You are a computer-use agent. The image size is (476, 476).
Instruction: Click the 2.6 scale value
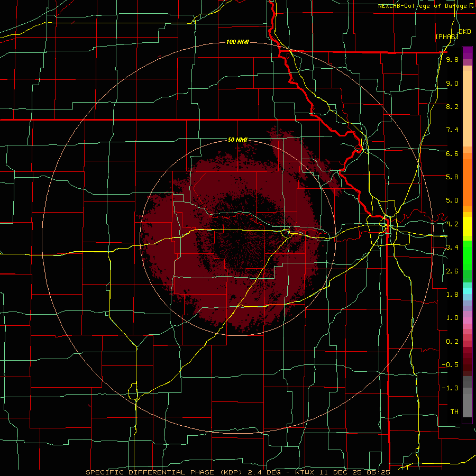[452, 271]
